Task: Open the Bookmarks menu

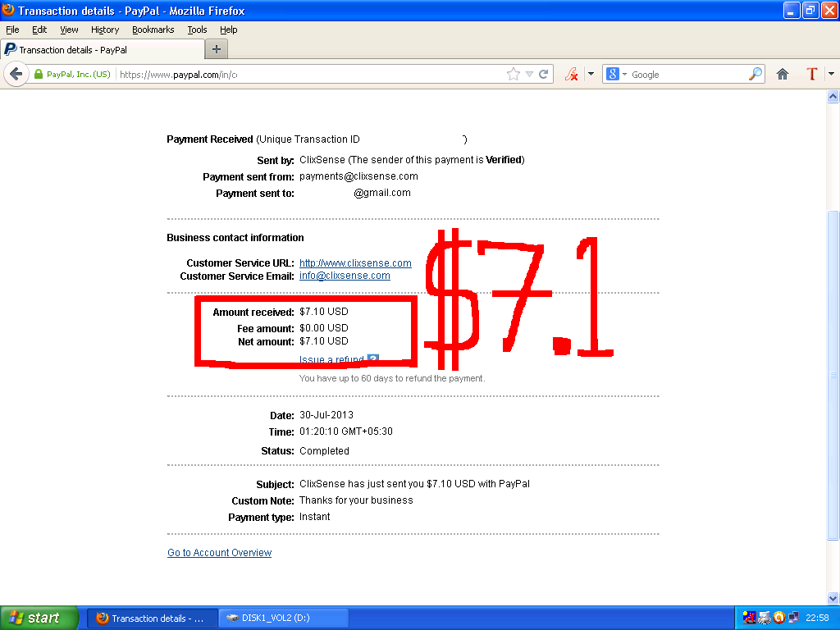Action: click(153, 30)
